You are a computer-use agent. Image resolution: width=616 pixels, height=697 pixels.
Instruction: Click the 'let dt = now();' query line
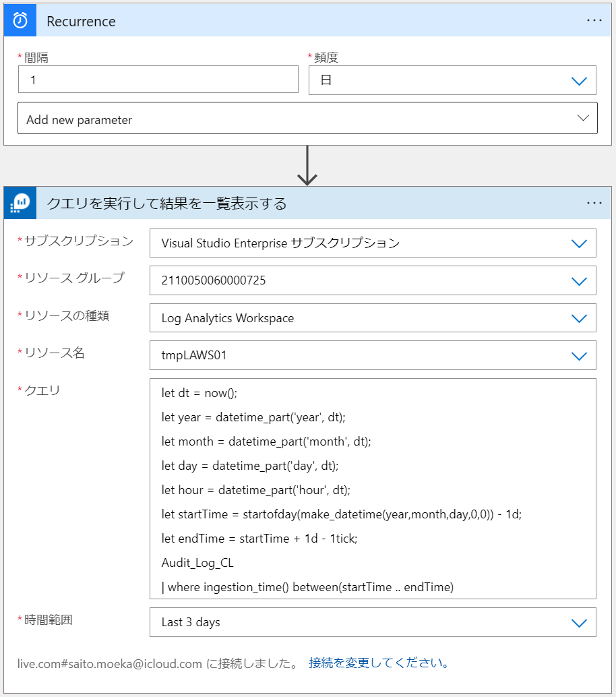(199, 393)
